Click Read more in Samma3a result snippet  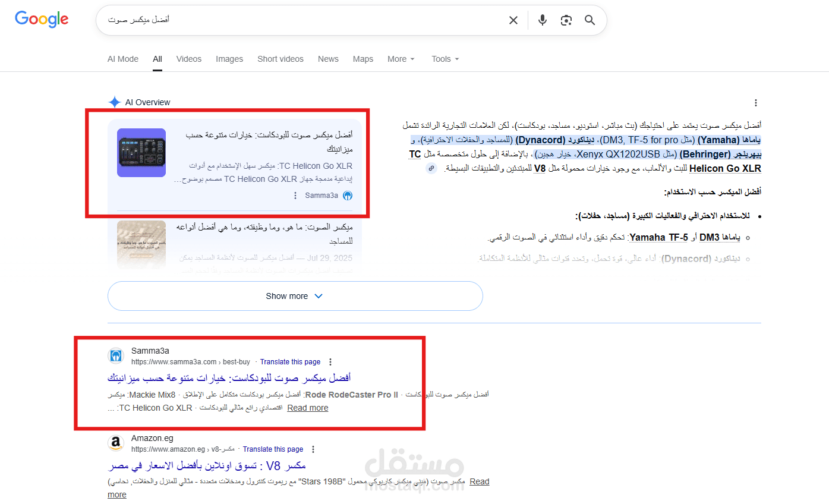point(308,408)
